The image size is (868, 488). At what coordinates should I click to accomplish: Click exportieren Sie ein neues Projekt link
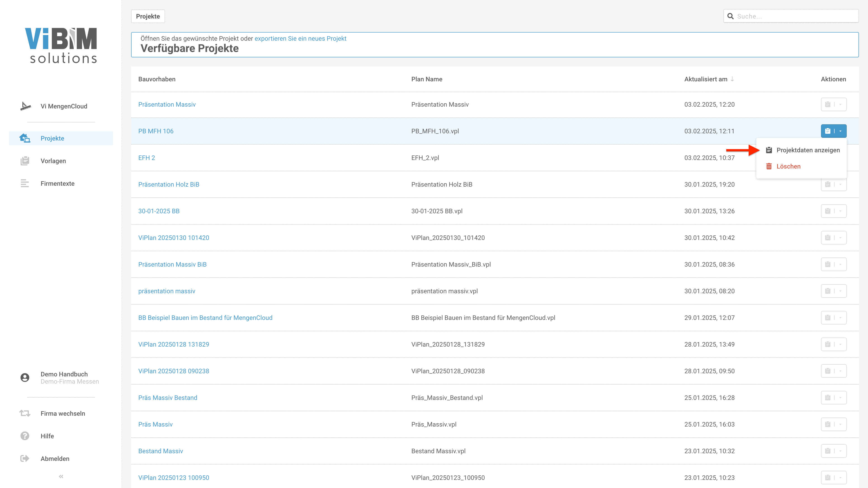(x=300, y=38)
